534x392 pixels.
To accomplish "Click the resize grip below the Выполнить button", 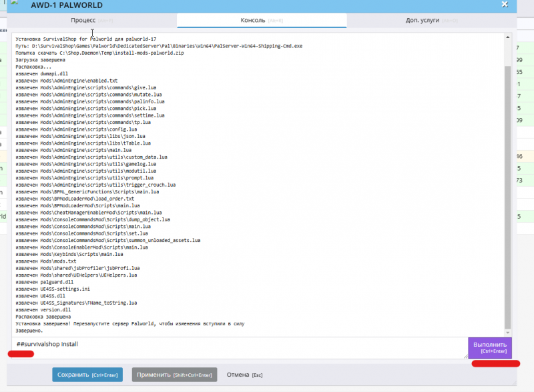I will 466,357.
